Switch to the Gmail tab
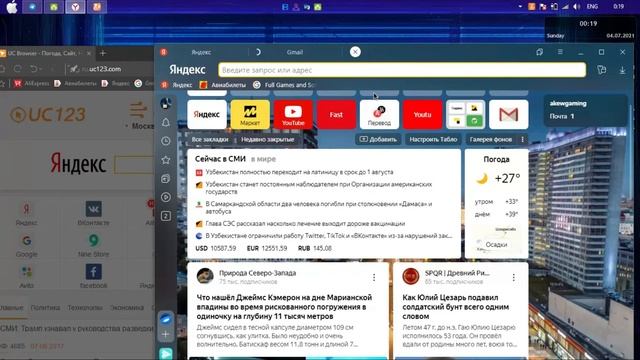Viewport: 640px width, 360px height. click(x=295, y=52)
